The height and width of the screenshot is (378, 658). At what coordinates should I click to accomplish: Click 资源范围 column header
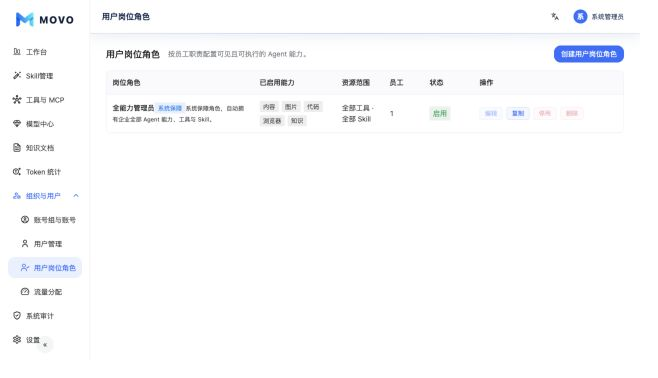[356, 83]
